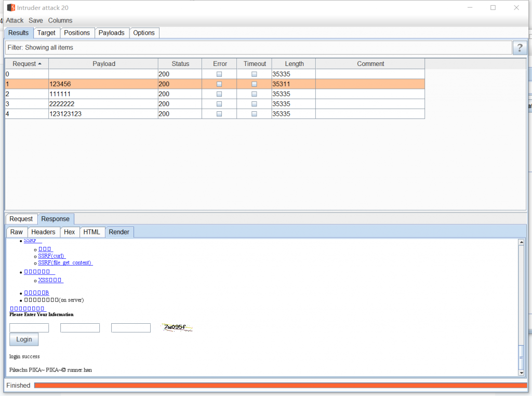
Task: Switch to the Payloads tab
Action: (x=112, y=33)
